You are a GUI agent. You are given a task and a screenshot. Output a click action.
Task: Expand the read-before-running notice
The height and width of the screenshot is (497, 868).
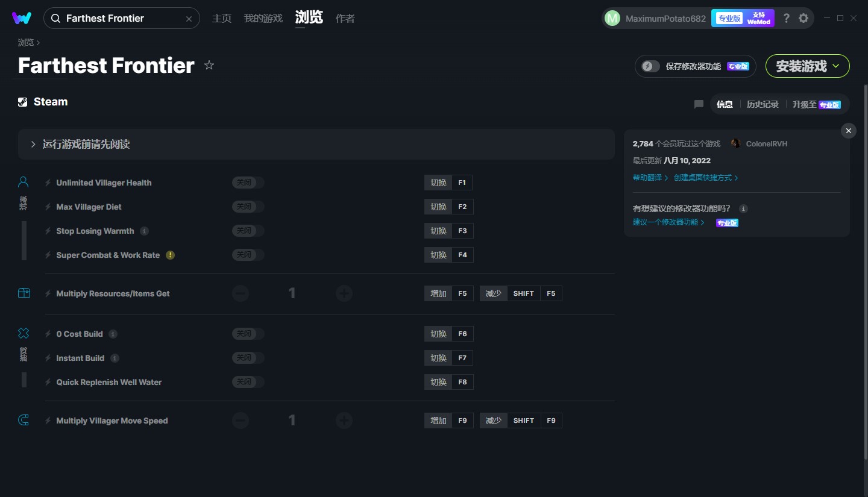tap(316, 144)
